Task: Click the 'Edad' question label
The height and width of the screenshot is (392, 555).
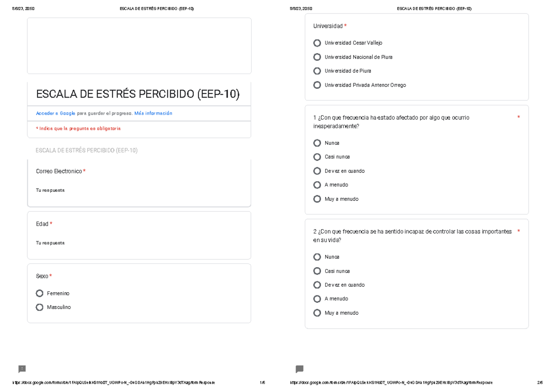Action: 42,224
